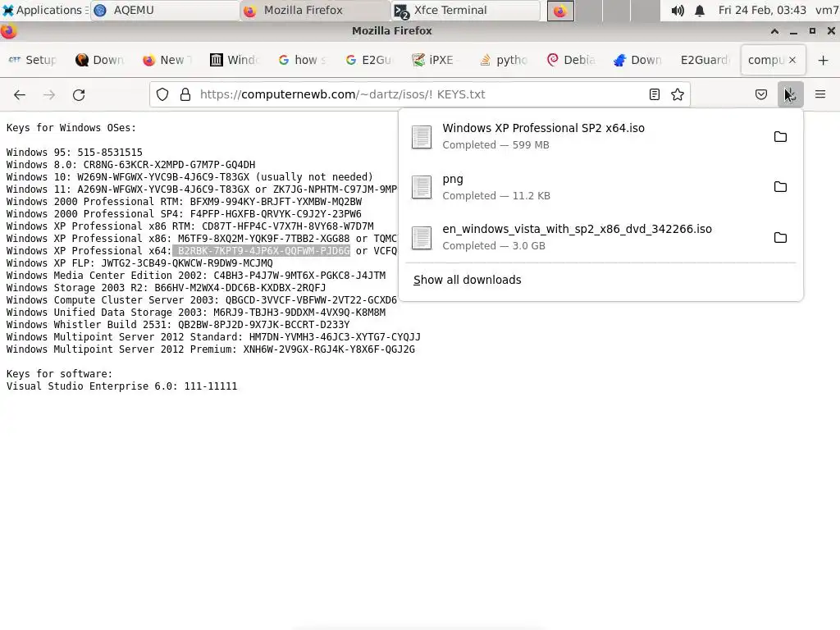Click the Windows 8.0 key line
This screenshot has height=630, width=840.
click(x=130, y=164)
